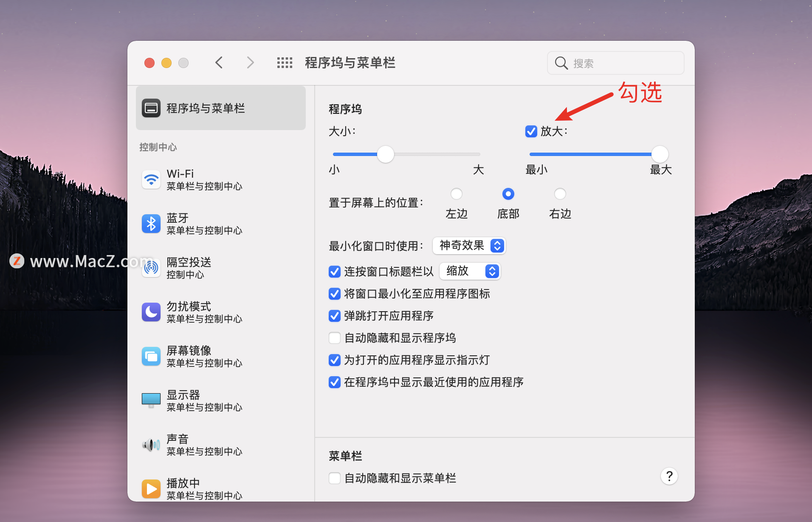The image size is (812, 522).
Task: Enable 自动隐藏和显示菜单栏 checkbox
Action: 335,478
